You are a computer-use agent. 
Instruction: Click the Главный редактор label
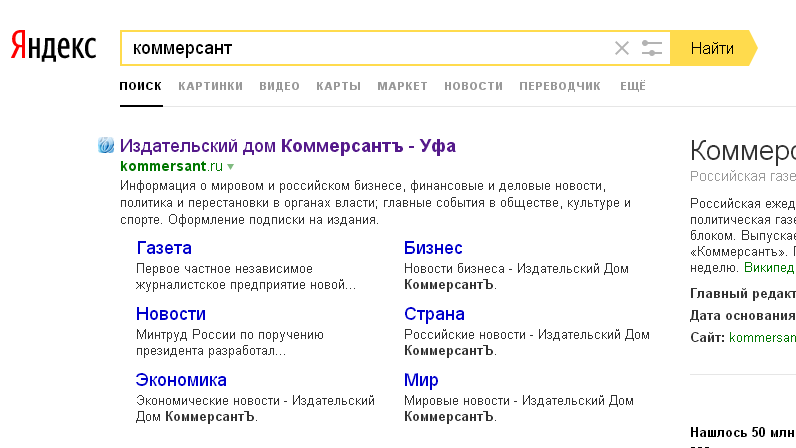743,294
